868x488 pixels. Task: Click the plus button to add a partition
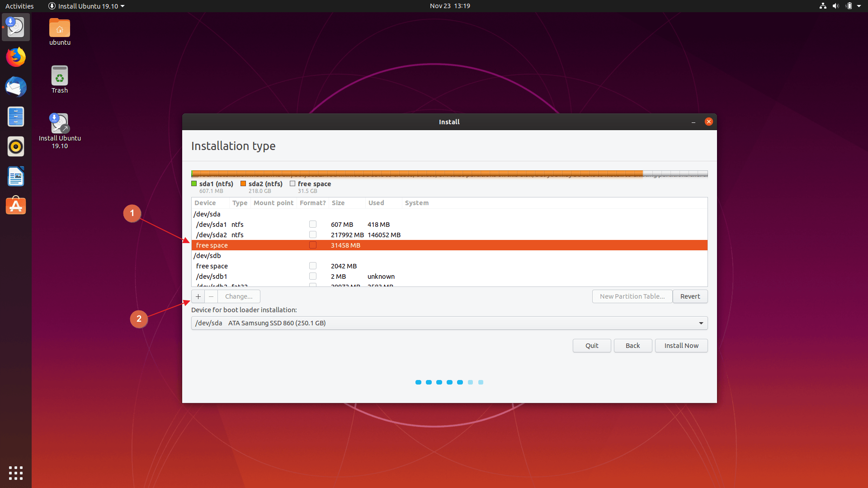(x=198, y=296)
